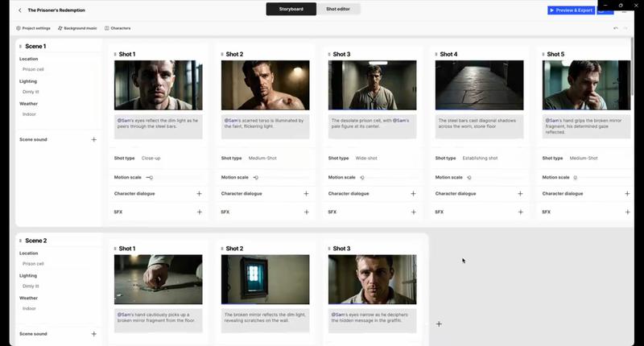
Task: Add a new shot to Scene 2
Action: (439, 323)
